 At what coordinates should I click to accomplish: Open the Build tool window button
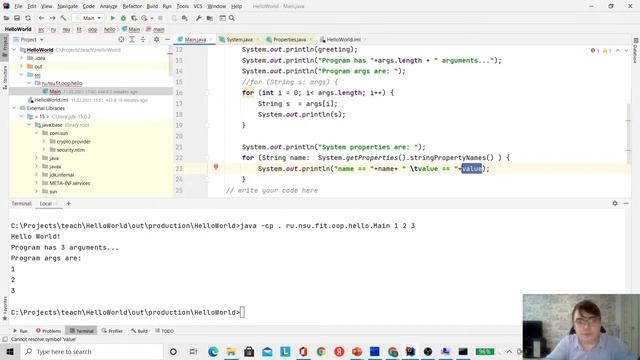(x=139, y=331)
